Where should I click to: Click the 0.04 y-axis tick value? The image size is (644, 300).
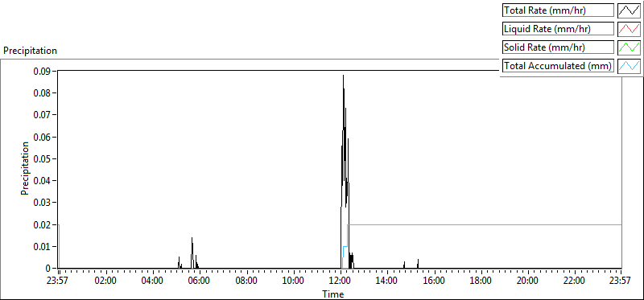click(43, 181)
